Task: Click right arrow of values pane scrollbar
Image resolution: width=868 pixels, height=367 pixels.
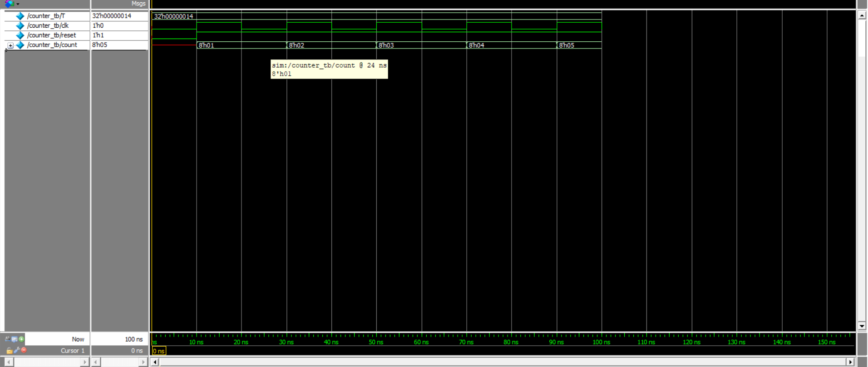Action: coord(143,362)
